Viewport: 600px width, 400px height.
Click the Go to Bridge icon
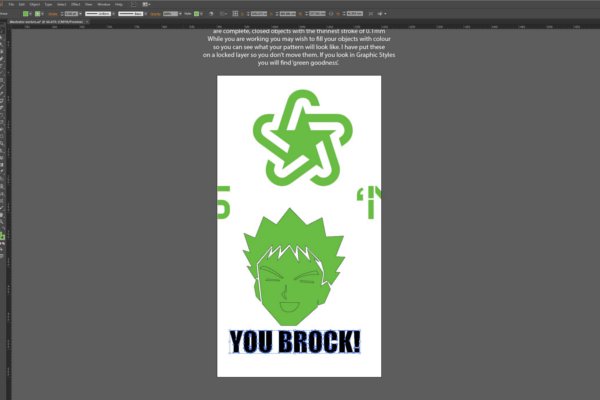point(134,5)
